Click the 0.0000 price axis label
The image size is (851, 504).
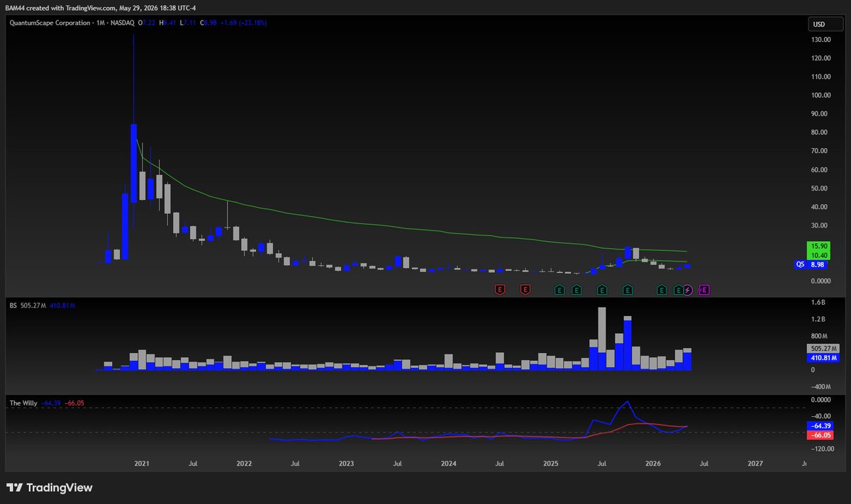(822, 281)
